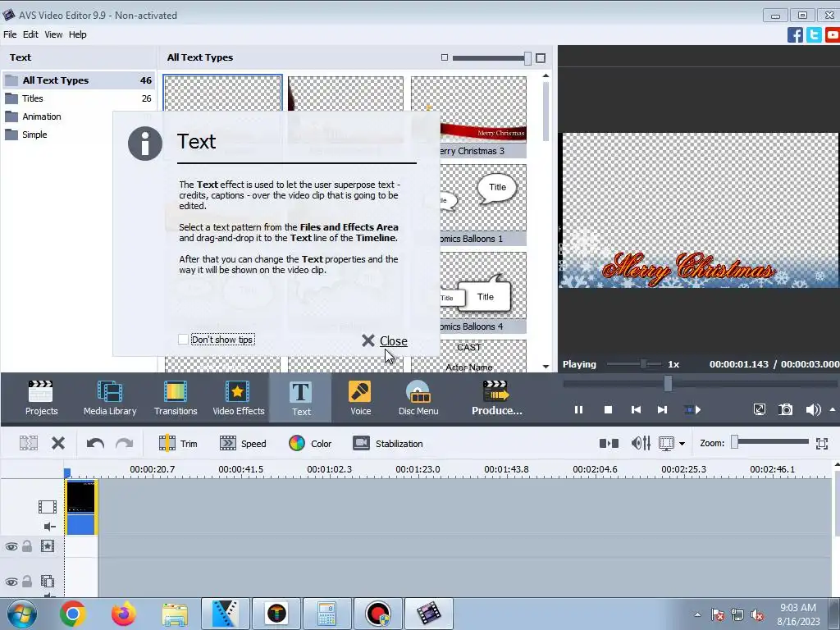Pause the preview playback

(578, 410)
